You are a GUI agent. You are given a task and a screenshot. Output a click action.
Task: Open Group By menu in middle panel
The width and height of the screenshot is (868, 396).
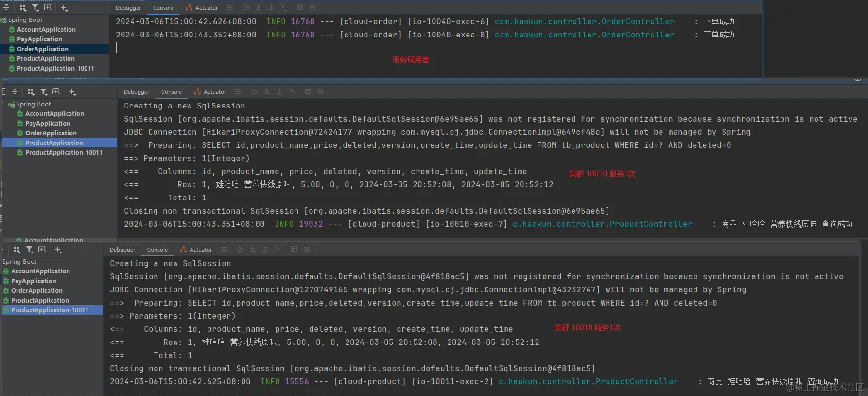click(31, 92)
